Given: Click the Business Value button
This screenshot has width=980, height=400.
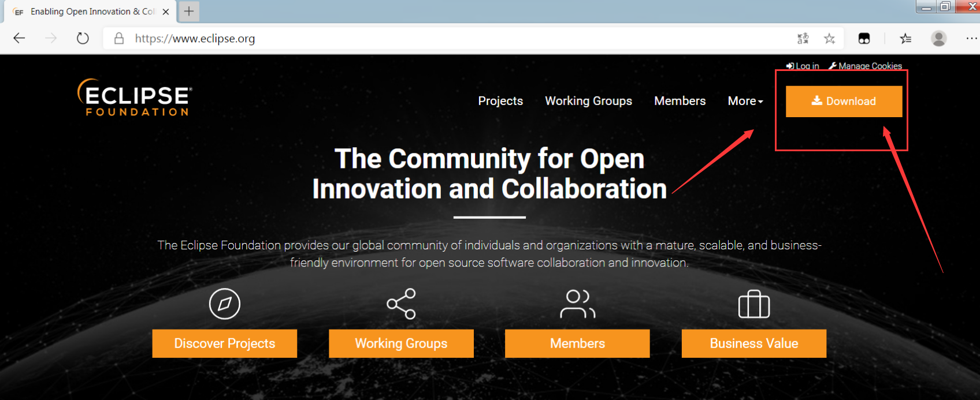Looking at the screenshot, I should click(x=754, y=343).
